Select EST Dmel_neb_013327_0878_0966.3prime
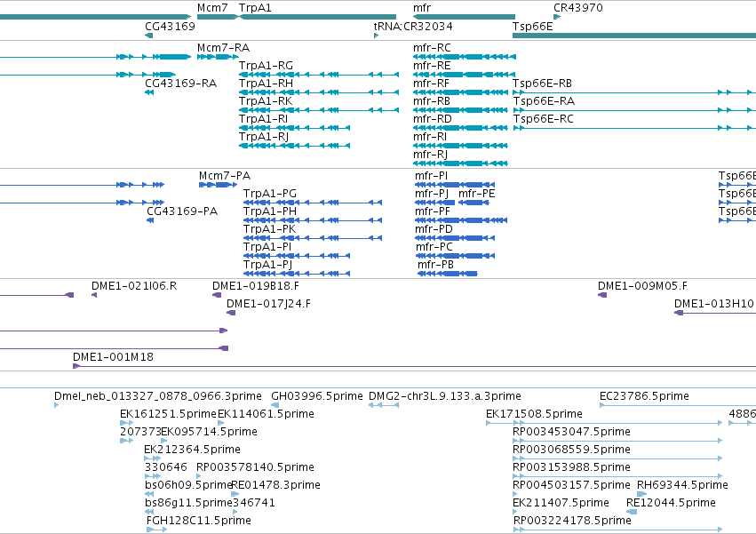This screenshot has height=534, width=756. point(56,405)
